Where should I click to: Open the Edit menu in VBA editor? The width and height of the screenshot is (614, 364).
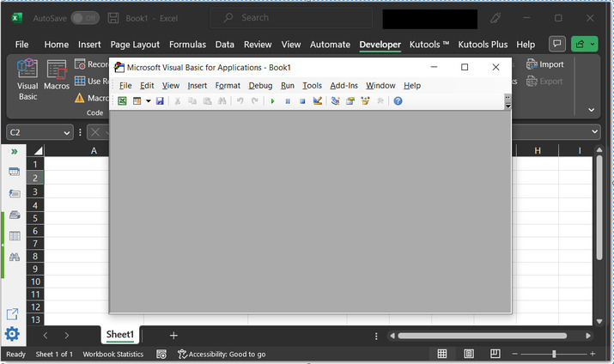click(147, 85)
